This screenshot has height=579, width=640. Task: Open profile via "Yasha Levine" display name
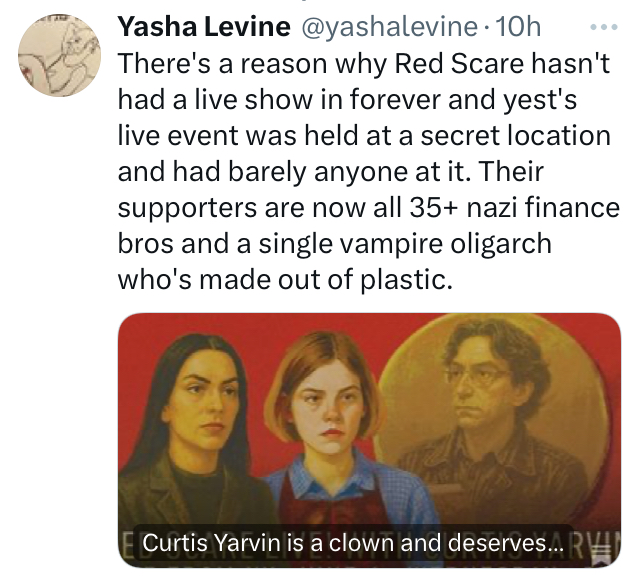(204, 27)
